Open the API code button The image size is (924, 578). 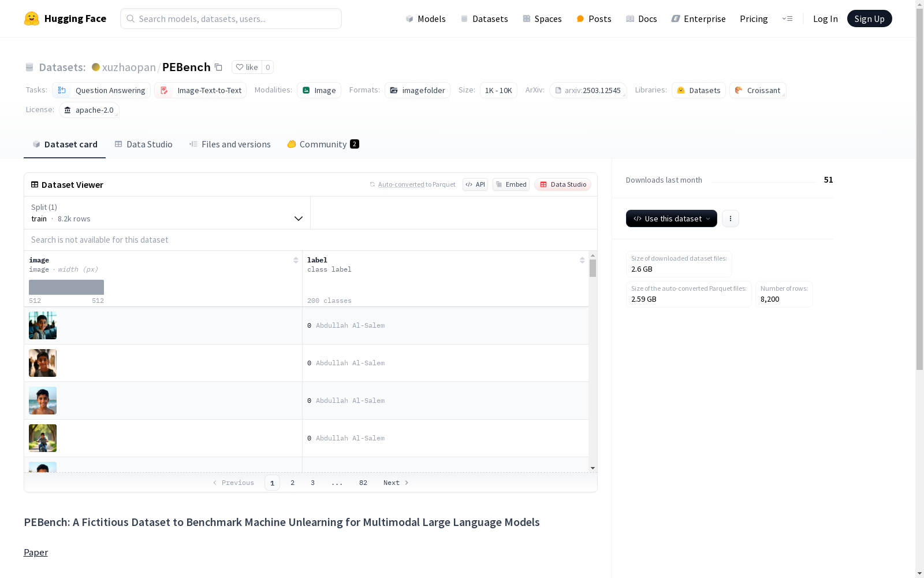click(475, 184)
